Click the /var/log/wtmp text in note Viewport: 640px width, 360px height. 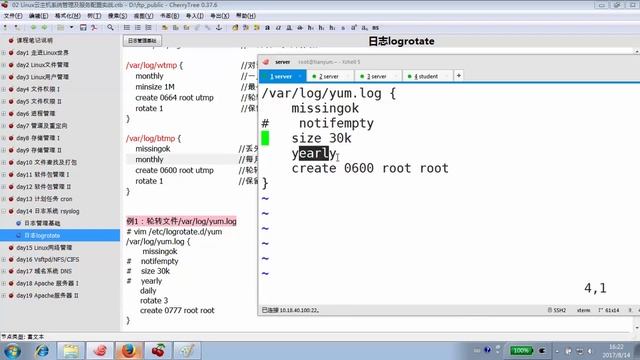pos(151,65)
